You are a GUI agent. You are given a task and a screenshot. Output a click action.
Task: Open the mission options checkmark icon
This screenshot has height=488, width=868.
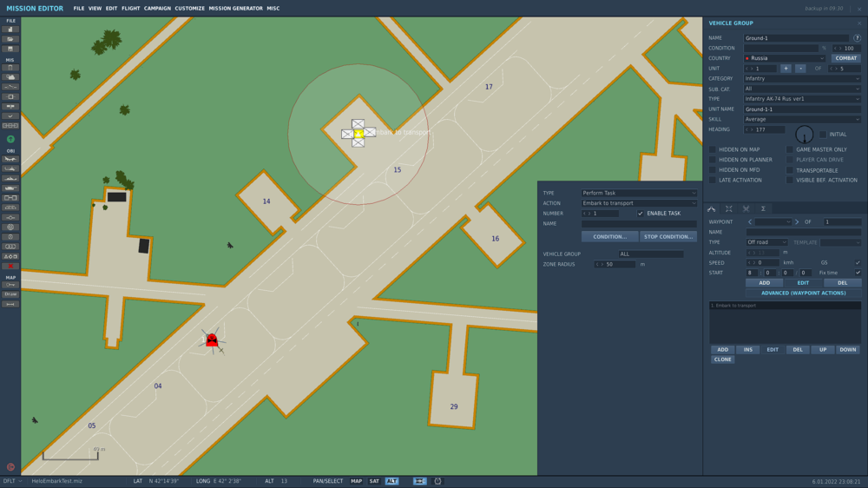click(x=10, y=116)
